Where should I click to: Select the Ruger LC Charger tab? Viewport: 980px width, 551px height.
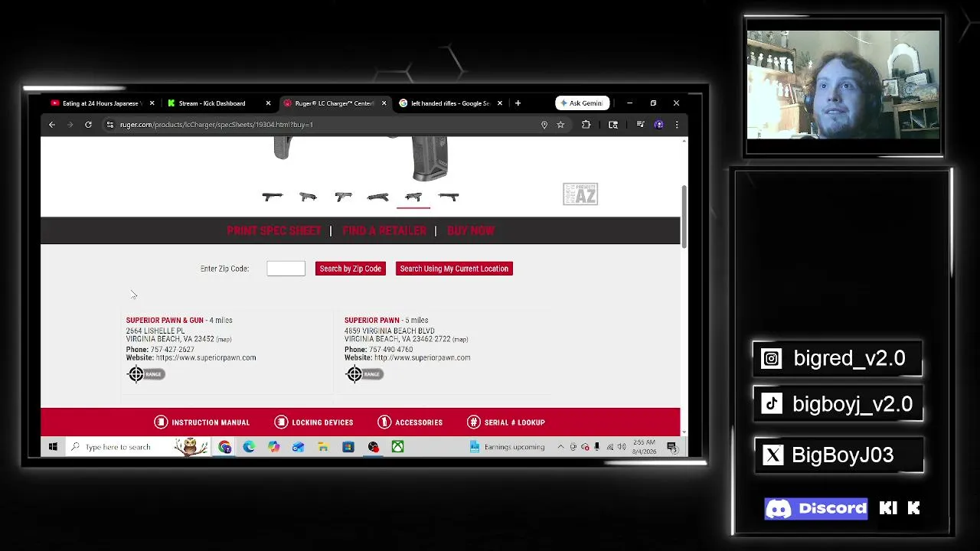pos(334,103)
